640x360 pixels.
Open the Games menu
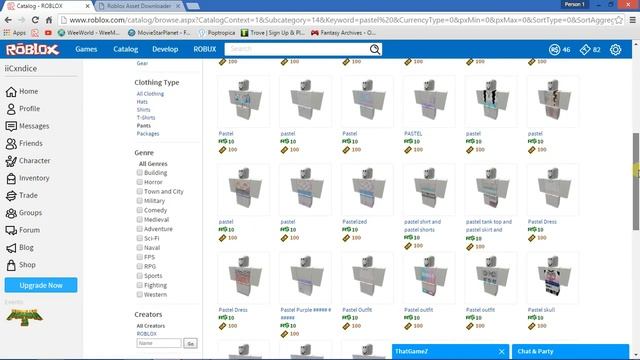tap(86, 49)
